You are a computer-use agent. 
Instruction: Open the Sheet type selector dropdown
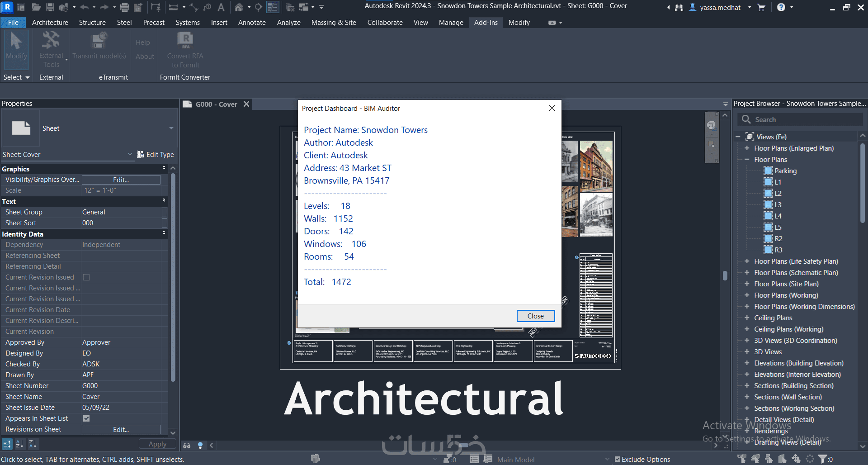click(171, 128)
